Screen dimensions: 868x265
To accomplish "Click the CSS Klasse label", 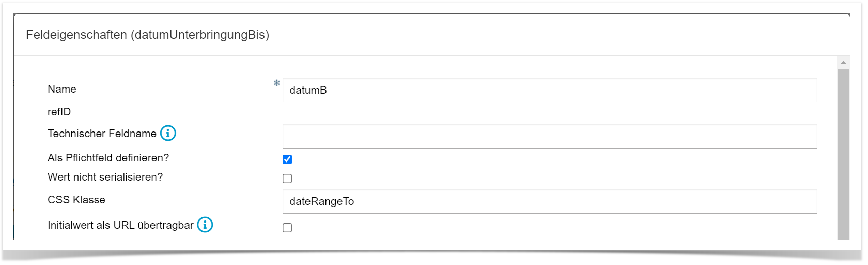I will coord(76,200).
